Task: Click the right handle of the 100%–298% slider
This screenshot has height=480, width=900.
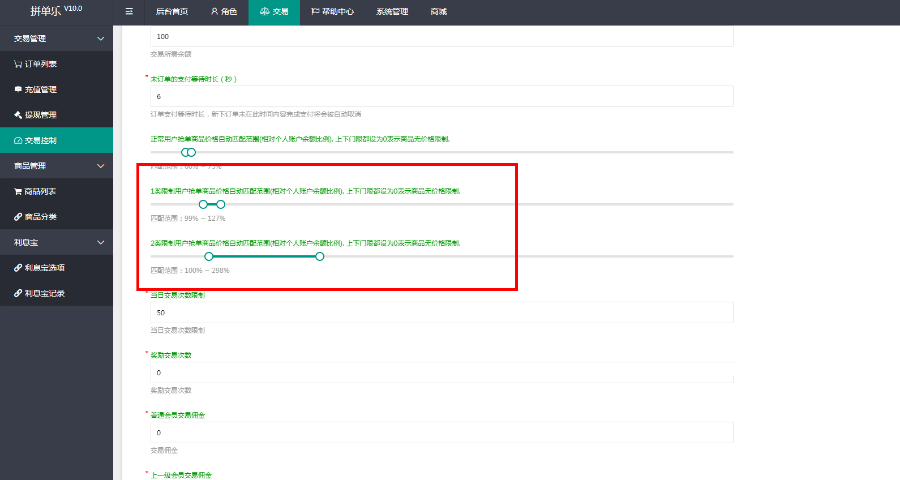Action: (320, 256)
